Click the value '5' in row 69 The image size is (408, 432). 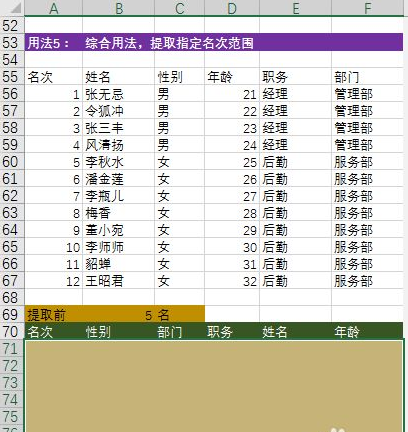119,314
